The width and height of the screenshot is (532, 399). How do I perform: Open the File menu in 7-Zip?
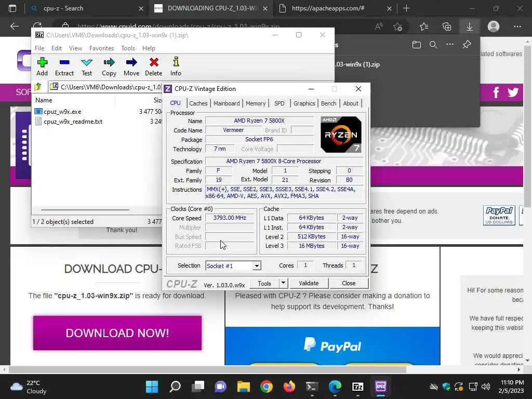pos(39,48)
